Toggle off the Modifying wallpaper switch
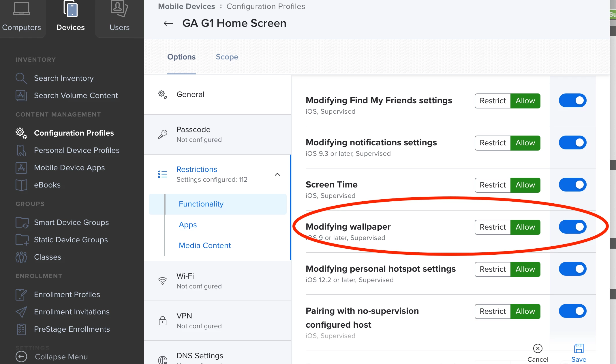This screenshot has width=616, height=364. click(x=572, y=227)
